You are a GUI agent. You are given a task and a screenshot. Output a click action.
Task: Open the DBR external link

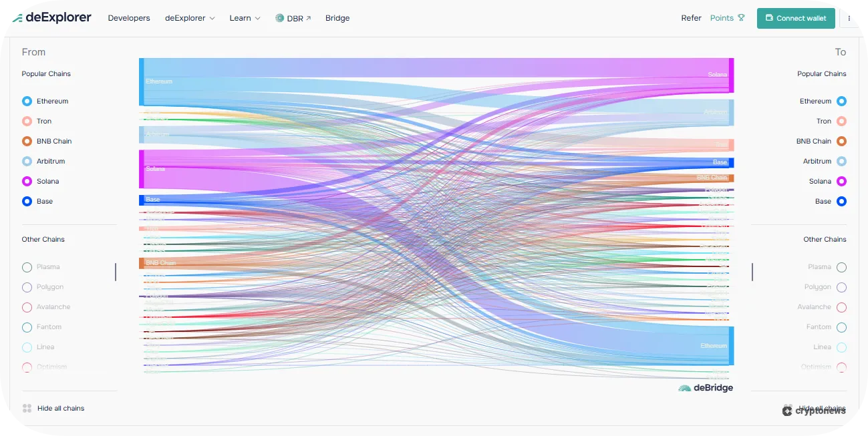coord(293,18)
